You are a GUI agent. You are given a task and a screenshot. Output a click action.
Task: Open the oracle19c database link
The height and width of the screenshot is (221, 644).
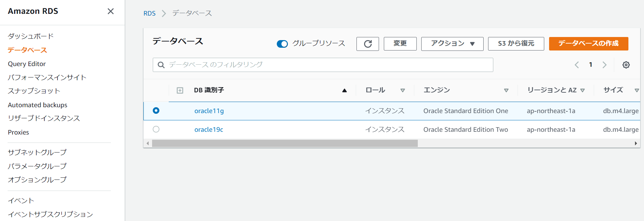coord(209,130)
